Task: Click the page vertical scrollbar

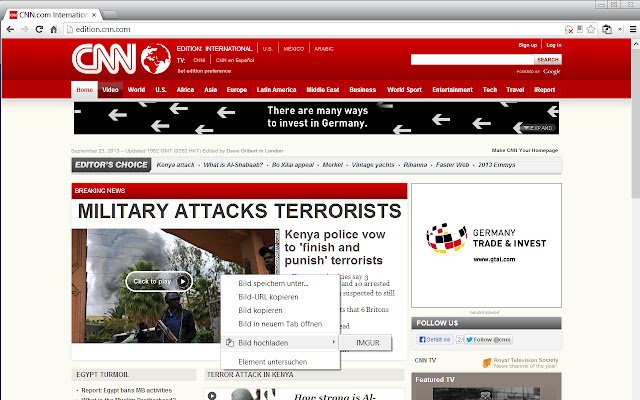Action: pyautogui.click(x=636, y=220)
